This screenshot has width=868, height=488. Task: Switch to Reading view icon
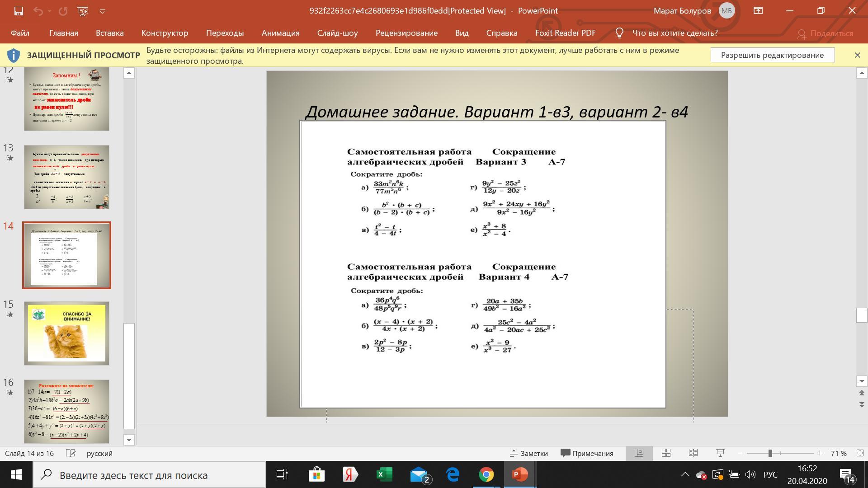click(693, 453)
